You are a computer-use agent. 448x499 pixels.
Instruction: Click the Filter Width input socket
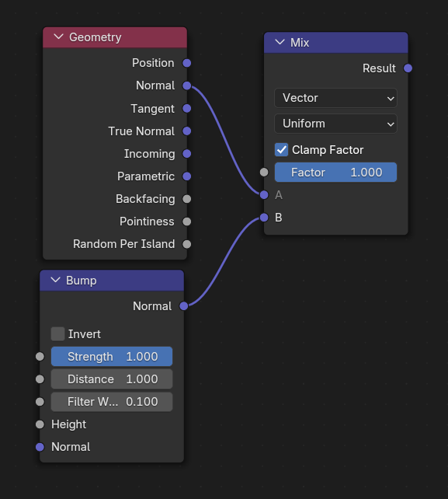[x=40, y=402]
